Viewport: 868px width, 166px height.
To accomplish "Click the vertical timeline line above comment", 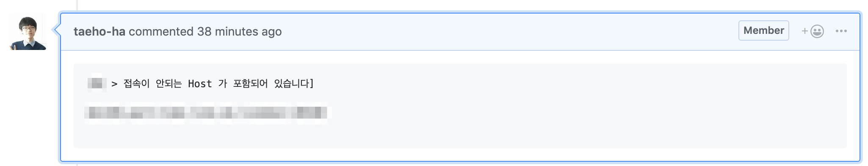I will (77, 5).
